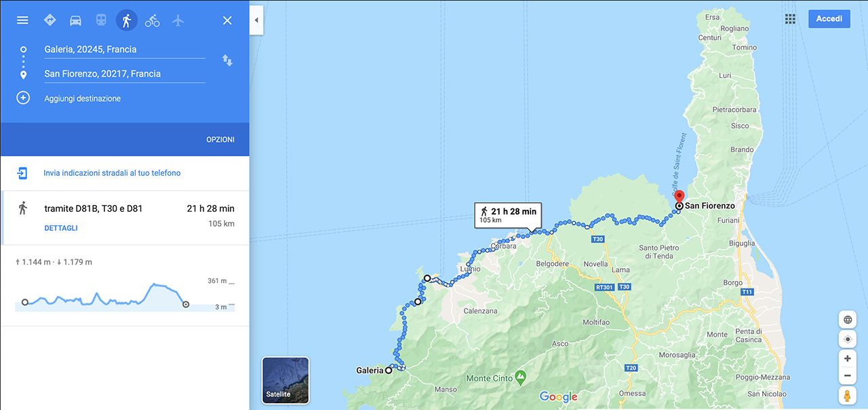Switch to cycling directions mode
The height and width of the screenshot is (410, 868).
tap(152, 20)
